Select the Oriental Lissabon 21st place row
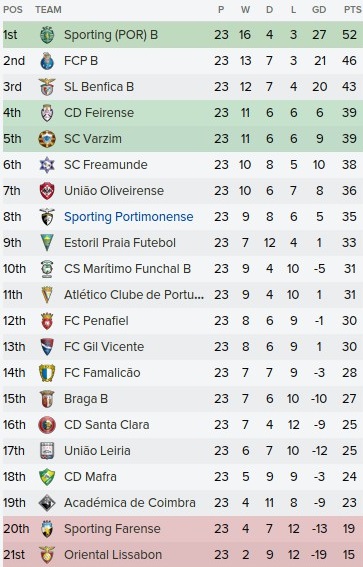 click(x=183, y=555)
